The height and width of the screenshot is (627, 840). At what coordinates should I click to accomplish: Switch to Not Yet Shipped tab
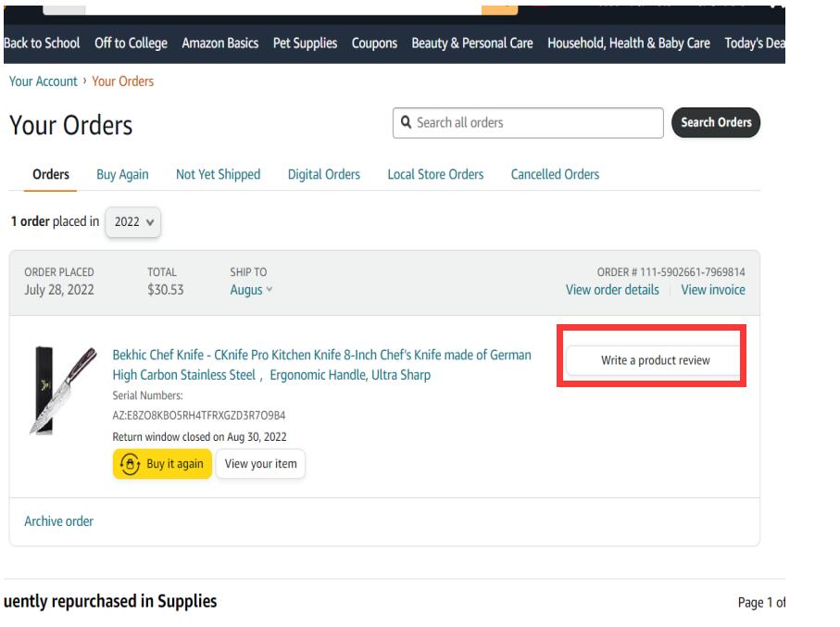coord(218,175)
